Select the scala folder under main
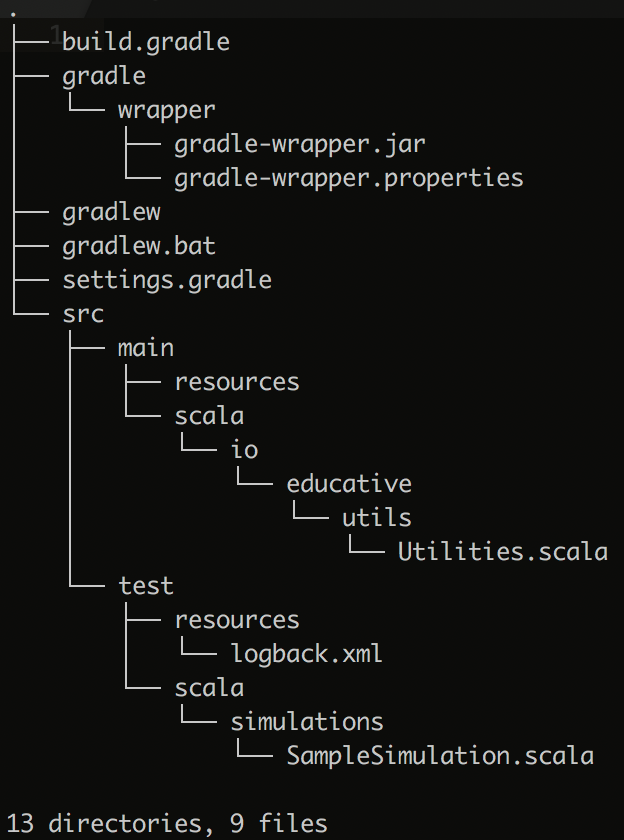 [209, 416]
